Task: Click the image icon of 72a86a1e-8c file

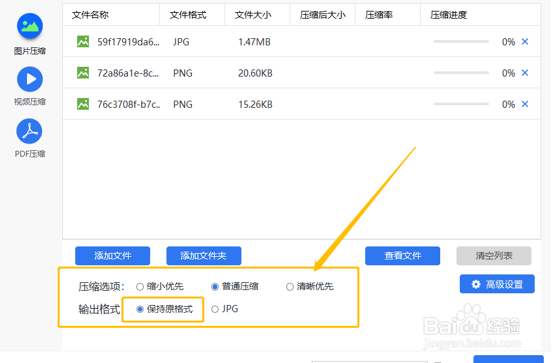Action: point(83,73)
